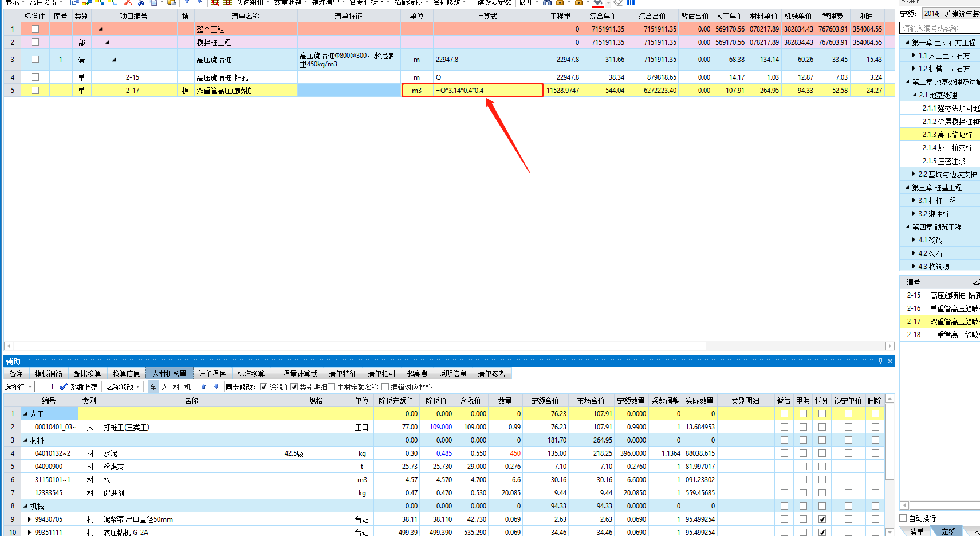Open the 超高费 tab
The width and height of the screenshot is (980, 536).
(418, 374)
